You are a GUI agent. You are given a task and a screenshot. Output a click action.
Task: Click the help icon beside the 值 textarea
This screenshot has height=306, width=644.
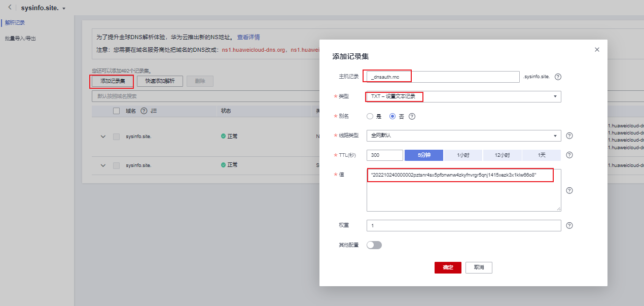coord(569,190)
